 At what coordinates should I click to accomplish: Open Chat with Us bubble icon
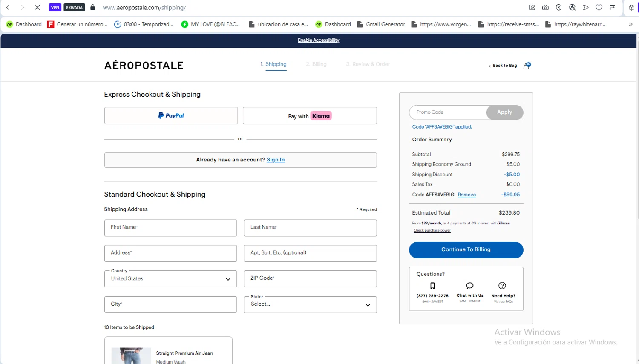(470, 285)
